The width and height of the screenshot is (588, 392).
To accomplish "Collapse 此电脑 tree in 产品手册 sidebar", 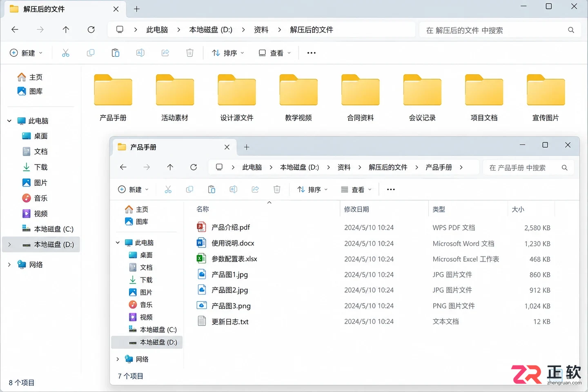I will click(x=118, y=243).
